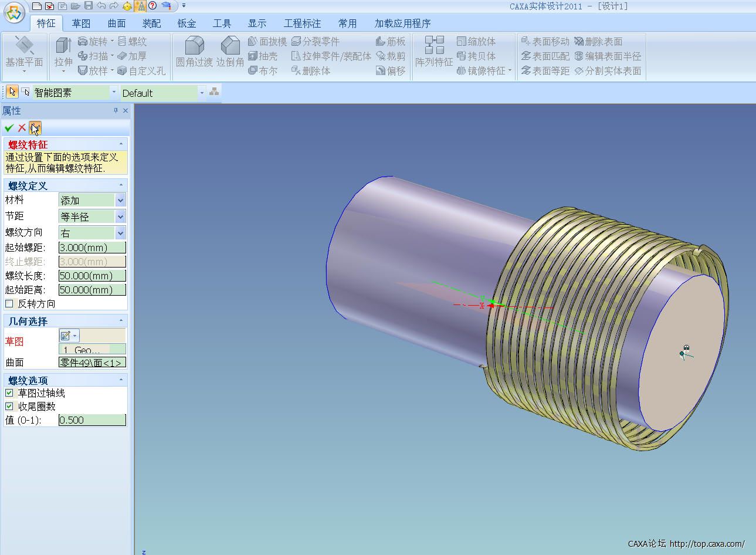
Task: Switch to the 曲面 ribbon tab
Action: click(x=117, y=23)
